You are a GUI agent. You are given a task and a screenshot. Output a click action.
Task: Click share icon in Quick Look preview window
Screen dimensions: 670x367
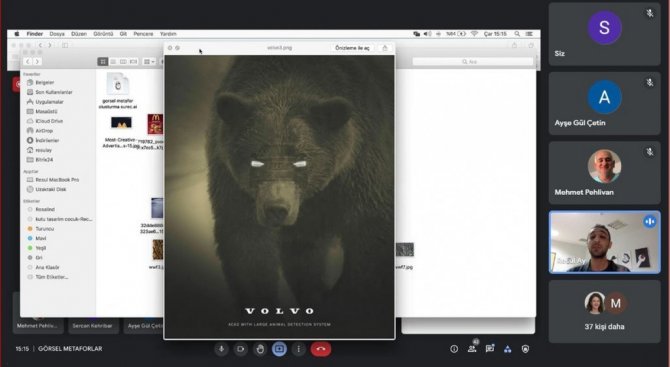pos(385,48)
